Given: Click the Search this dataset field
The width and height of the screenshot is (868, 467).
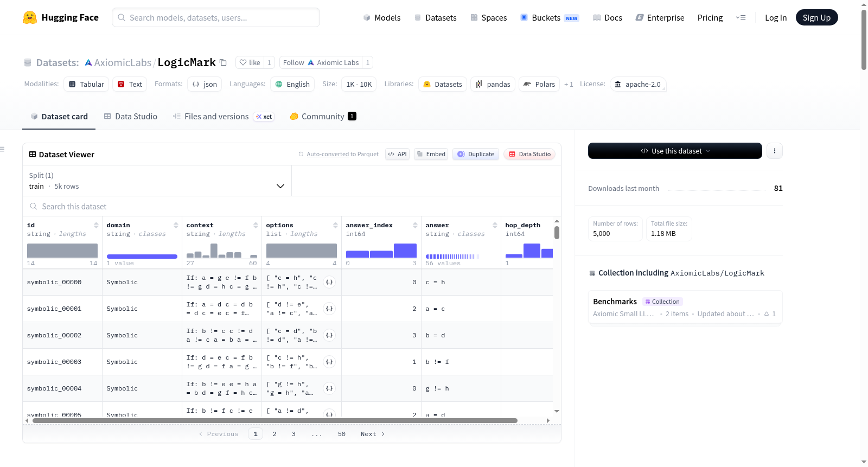Looking at the screenshot, I should pos(292,207).
